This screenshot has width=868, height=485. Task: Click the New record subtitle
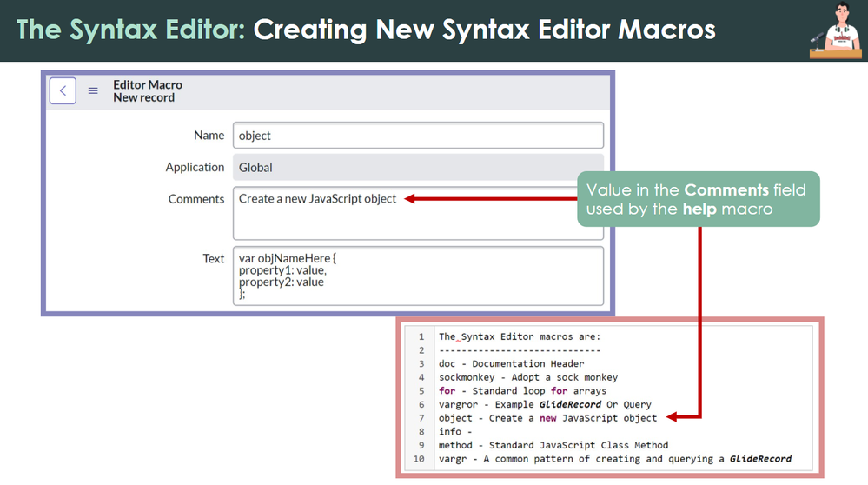click(x=144, y=97)
